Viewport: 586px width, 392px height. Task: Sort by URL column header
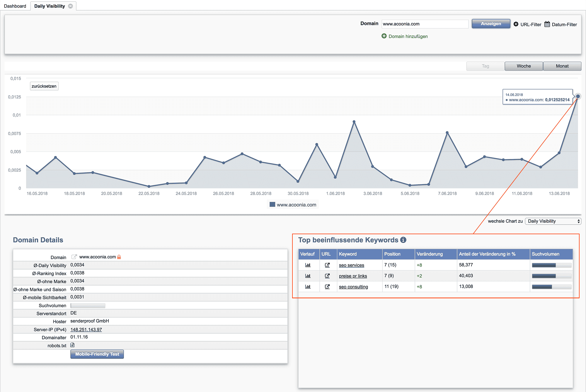(328, 254)
